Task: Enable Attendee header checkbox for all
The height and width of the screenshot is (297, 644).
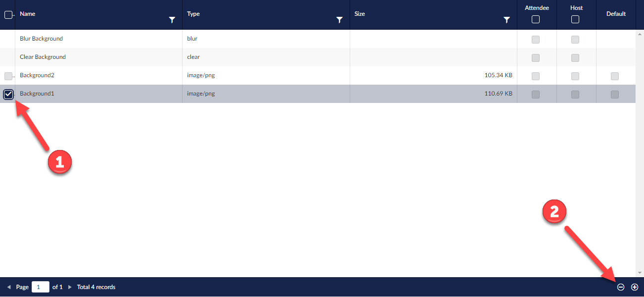Action: tap(535, 20)
